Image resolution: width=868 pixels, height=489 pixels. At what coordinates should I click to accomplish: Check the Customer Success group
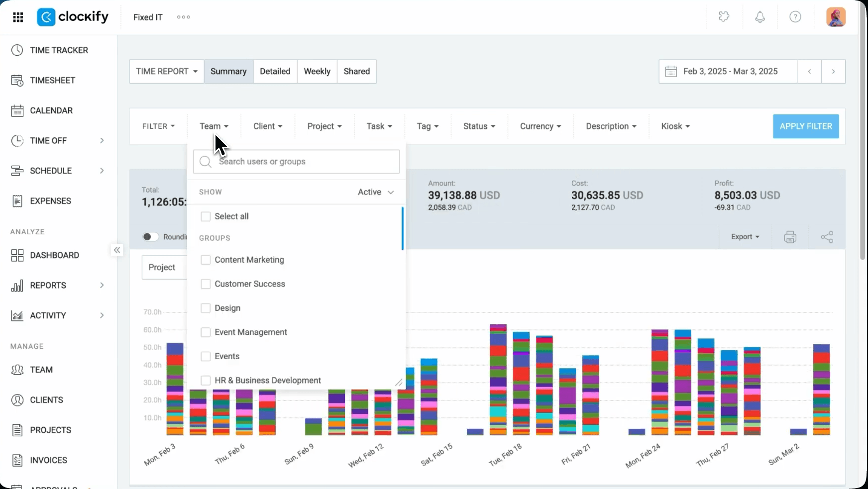tap(205, 284)
